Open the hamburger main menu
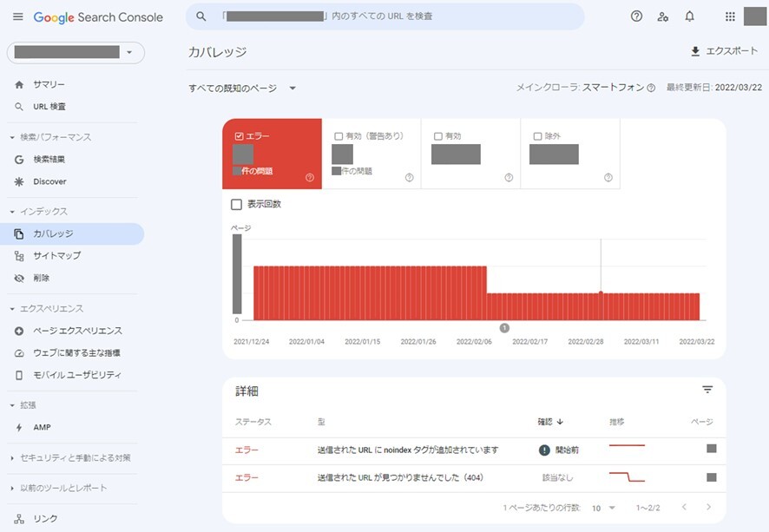Screen dimensions: 769x532 point(17,17)
